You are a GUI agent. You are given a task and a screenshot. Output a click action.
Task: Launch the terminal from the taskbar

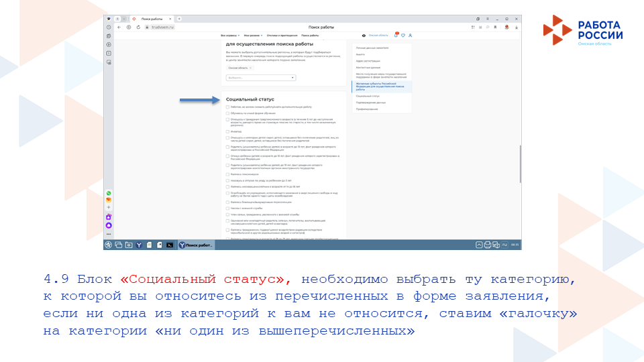(170, 245)
